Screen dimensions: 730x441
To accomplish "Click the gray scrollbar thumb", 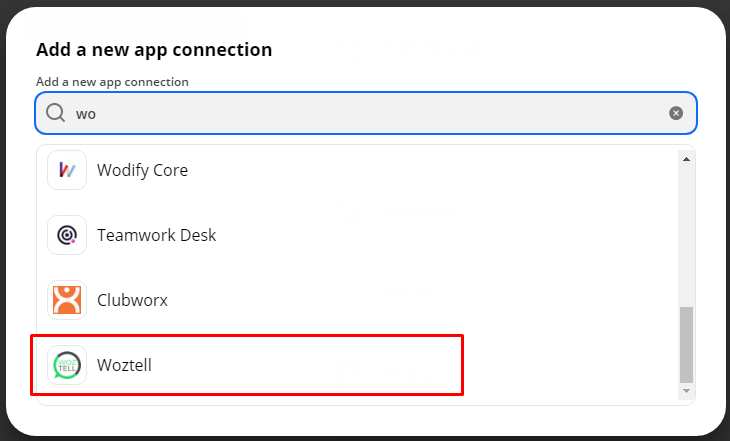I will click(686, 345).
